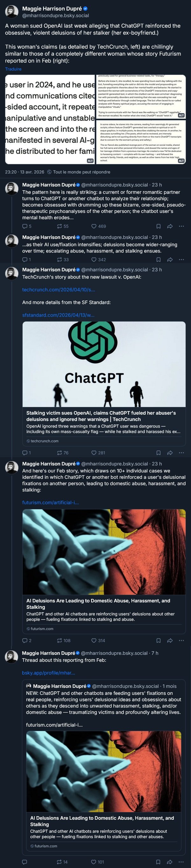Click the ALT badge on the left screenshot
Image resolution: width=191 pixels, height=868 pixels.
(x=90, y=161)
